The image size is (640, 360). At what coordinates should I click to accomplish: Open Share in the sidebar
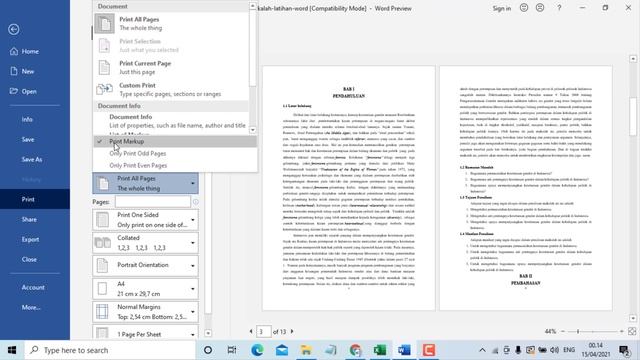[29, 220]
